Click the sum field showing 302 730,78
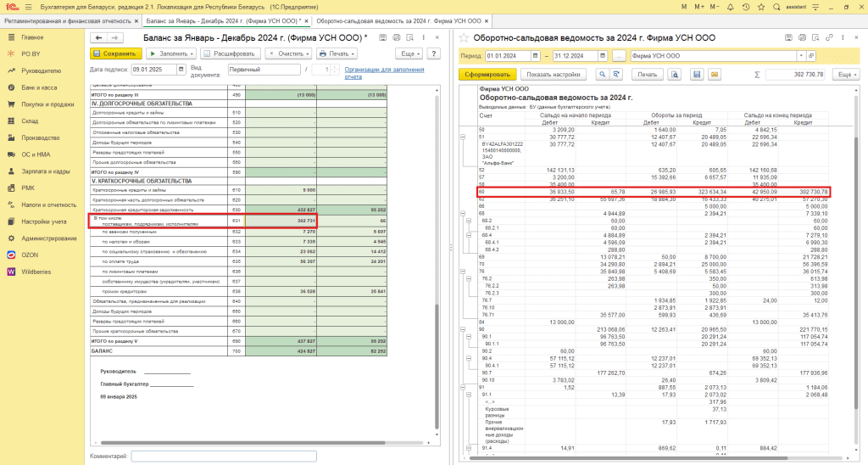The height and width of the screenshot is (465, 868). pyautogui.click(x=795, y=75)
